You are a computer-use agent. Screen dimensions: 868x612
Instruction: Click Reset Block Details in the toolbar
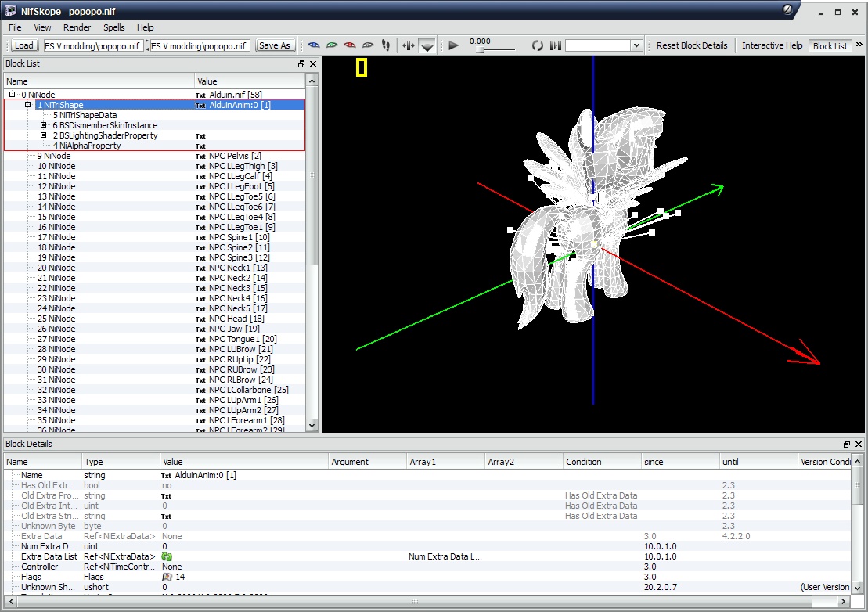tap(692, 45)
